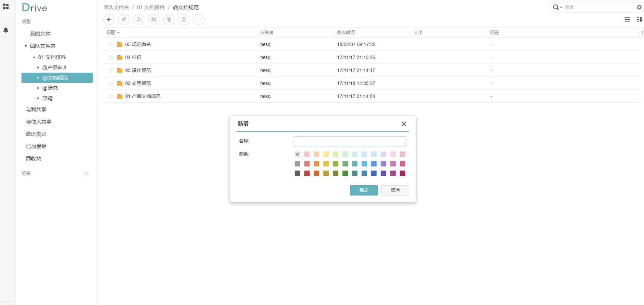
Task: Pick the light yellow color swatch
Action: click(x=326, y=154)
